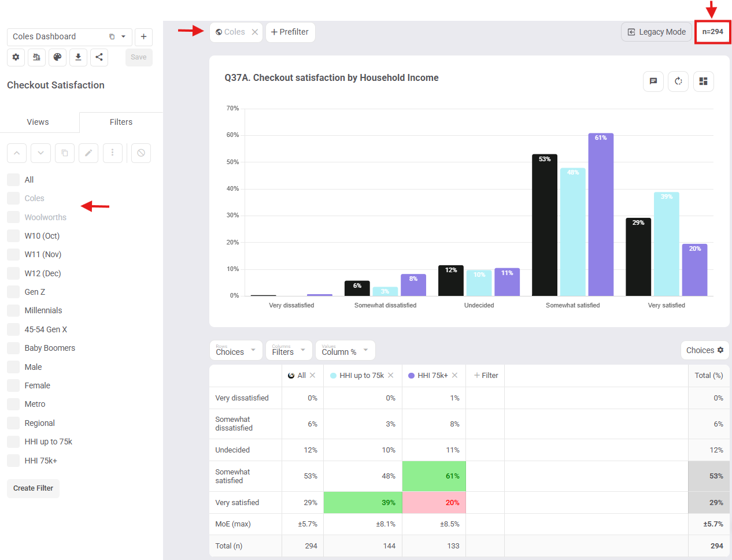
Task: Click the light blue 39% Very satisfied bar
Action: click(667, 244)
